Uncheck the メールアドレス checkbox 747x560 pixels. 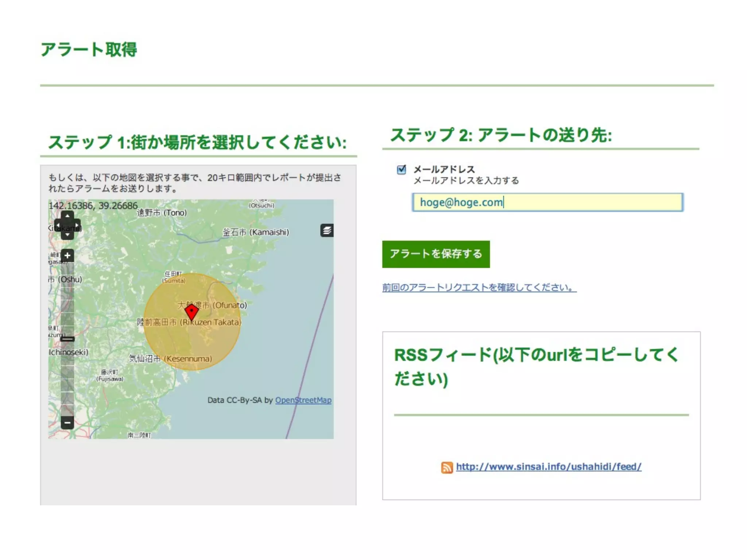pyautogui.click(x=401, y=170)
